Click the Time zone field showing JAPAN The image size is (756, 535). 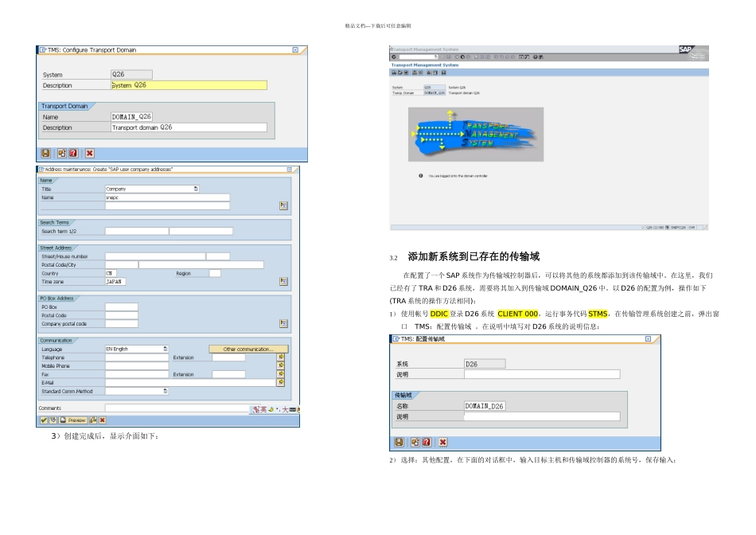(115, 282)
